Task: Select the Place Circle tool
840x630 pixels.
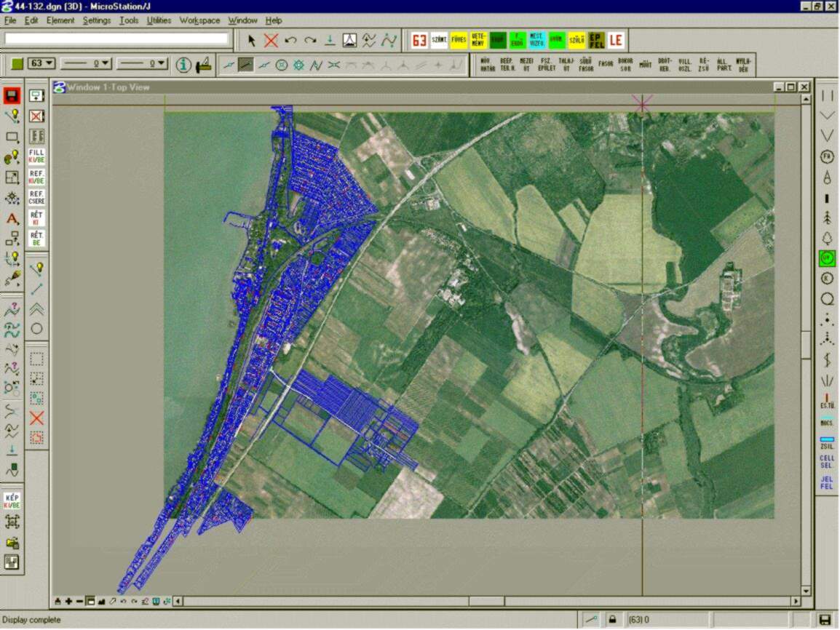Action: click(x=36, y=329)
